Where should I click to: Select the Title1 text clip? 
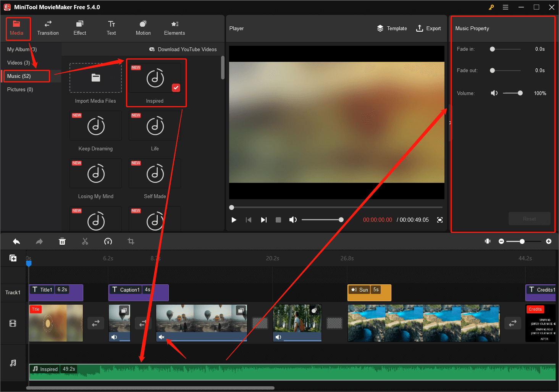tap(56, 293)
